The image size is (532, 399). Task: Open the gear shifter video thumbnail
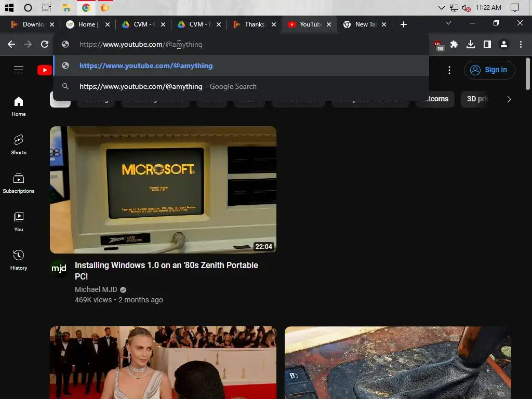pyautogui.click(x=397, y=363)
